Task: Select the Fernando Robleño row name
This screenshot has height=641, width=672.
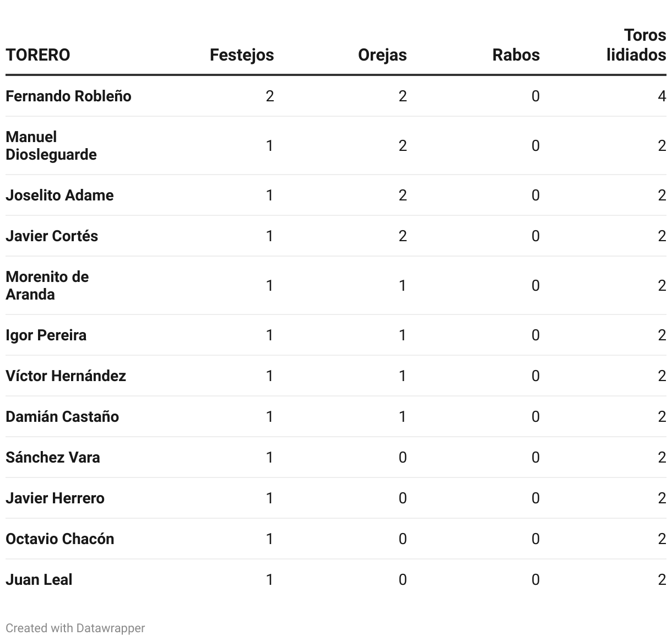Action: point(68,96)
